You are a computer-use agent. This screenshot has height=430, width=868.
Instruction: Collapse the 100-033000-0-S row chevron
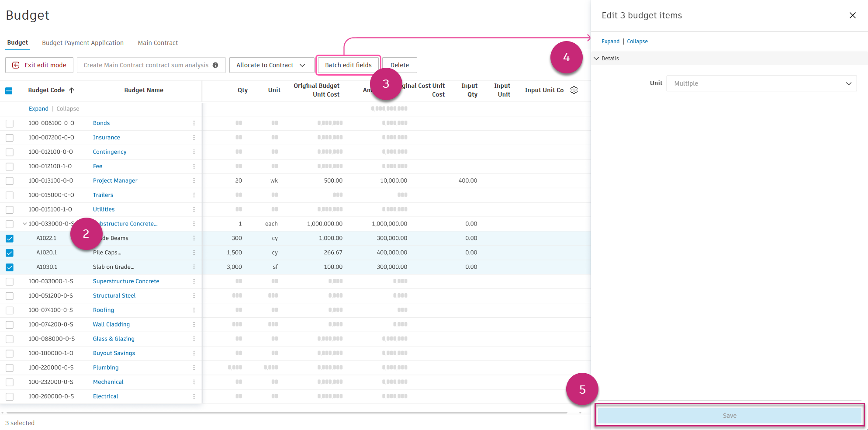coord(25,224)
